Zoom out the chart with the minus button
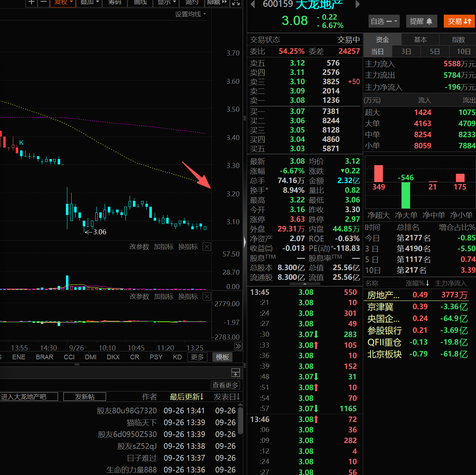 pos(43,3)
